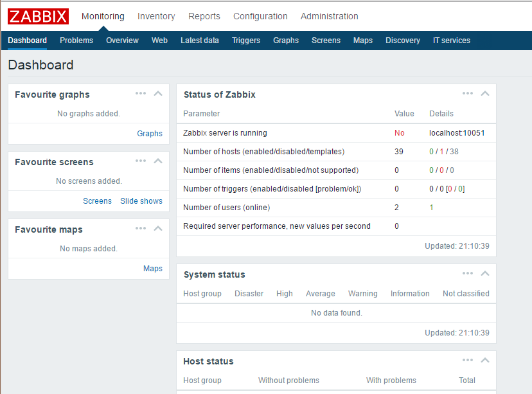Click the hosts value 39
The width and height of the screenshot is (532, 394).
398,152
